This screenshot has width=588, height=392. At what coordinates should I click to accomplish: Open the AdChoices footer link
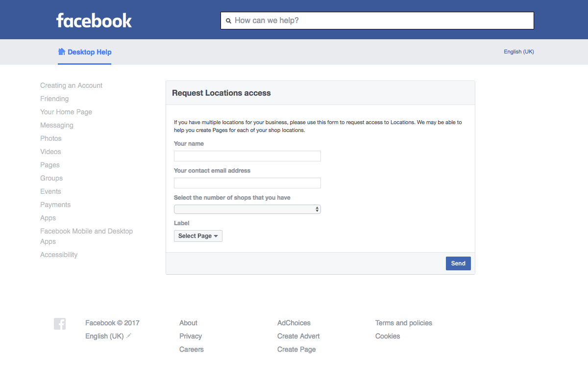(294, 323)
